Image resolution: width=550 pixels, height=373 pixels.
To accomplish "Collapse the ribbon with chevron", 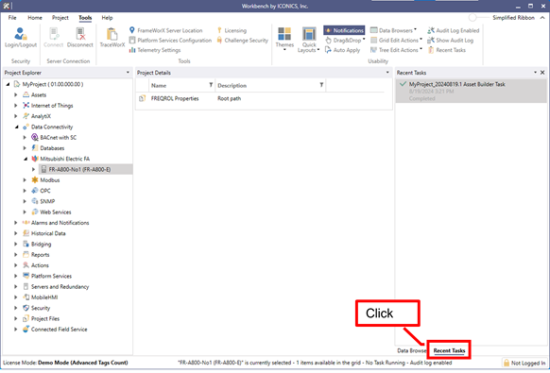I will 542,18.
